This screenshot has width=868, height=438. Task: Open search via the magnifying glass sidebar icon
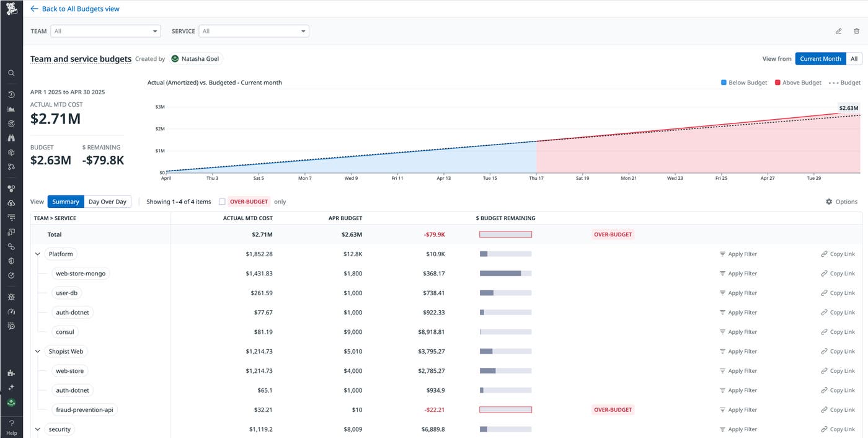coord(11,73)
